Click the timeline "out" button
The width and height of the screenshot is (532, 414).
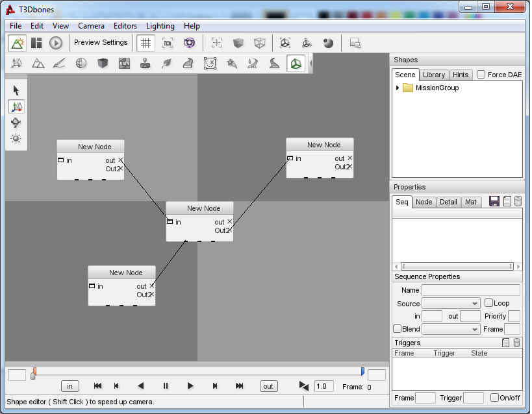[x=268, y=386]
